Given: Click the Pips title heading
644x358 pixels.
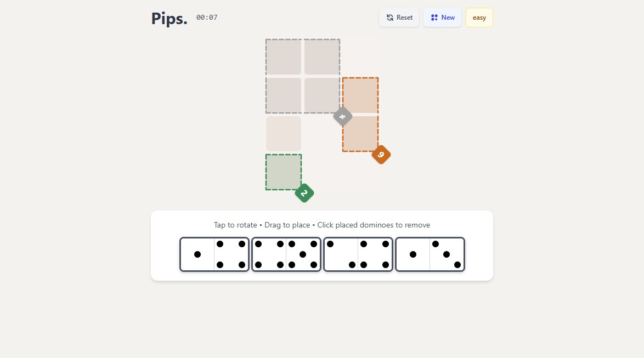Looking at the screenshot, I should (168, 18).
